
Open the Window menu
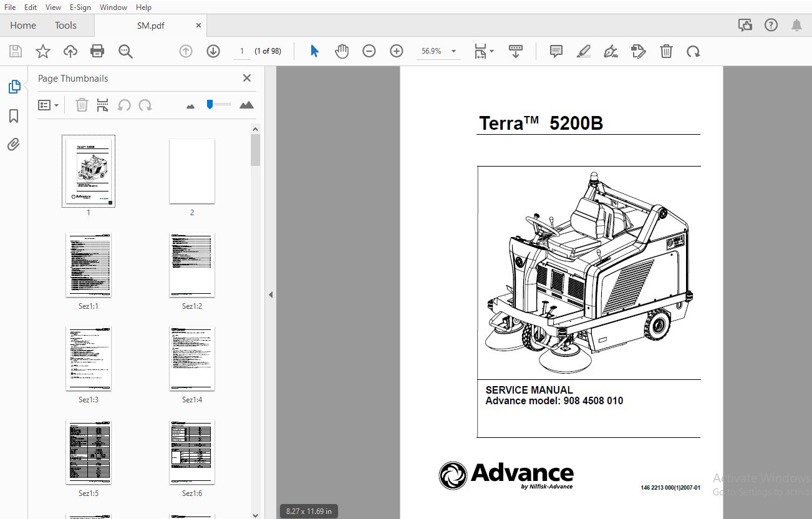[113, 7]
